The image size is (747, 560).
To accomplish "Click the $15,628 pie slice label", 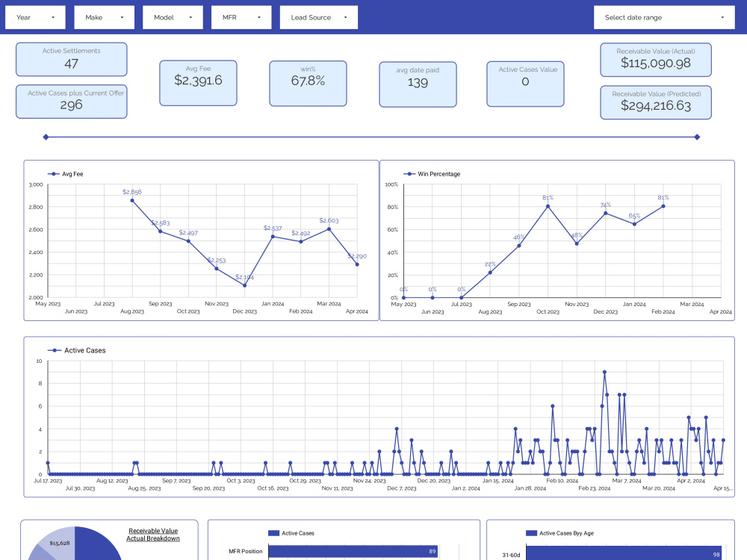I will click(60, 543).
